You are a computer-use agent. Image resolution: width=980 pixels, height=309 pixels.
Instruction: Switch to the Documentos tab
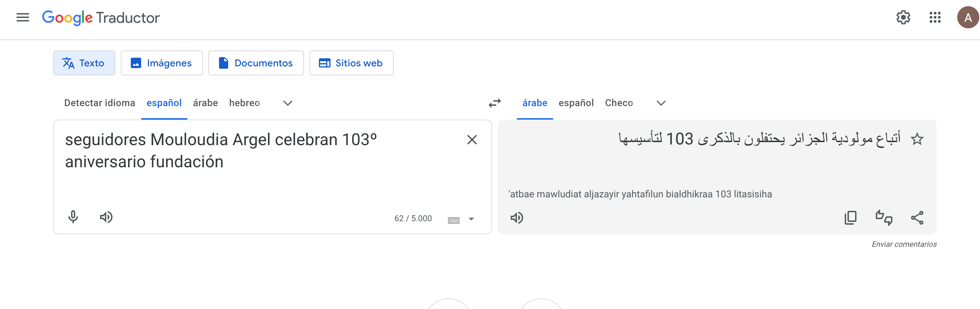(x=256, y=63)
